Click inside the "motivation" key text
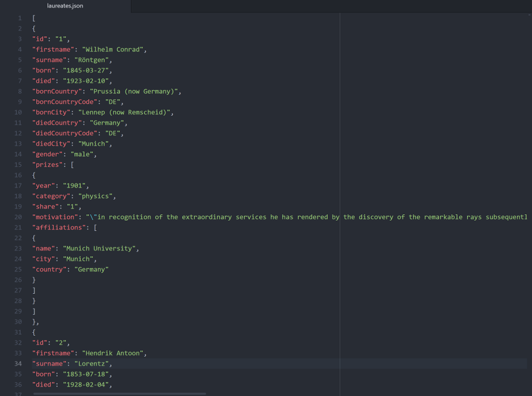Image resolution: width=532 pixels, height=396 pixels. tap(55, 217)
